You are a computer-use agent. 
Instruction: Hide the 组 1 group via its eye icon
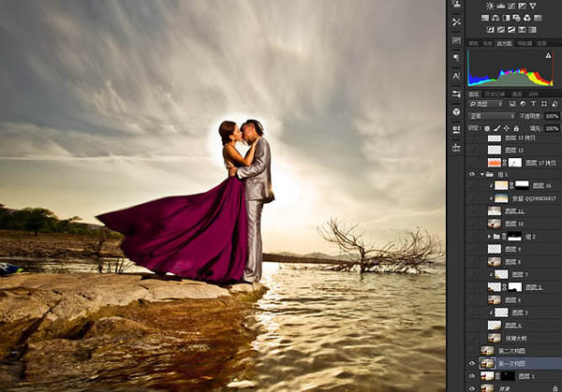point(472,174)
